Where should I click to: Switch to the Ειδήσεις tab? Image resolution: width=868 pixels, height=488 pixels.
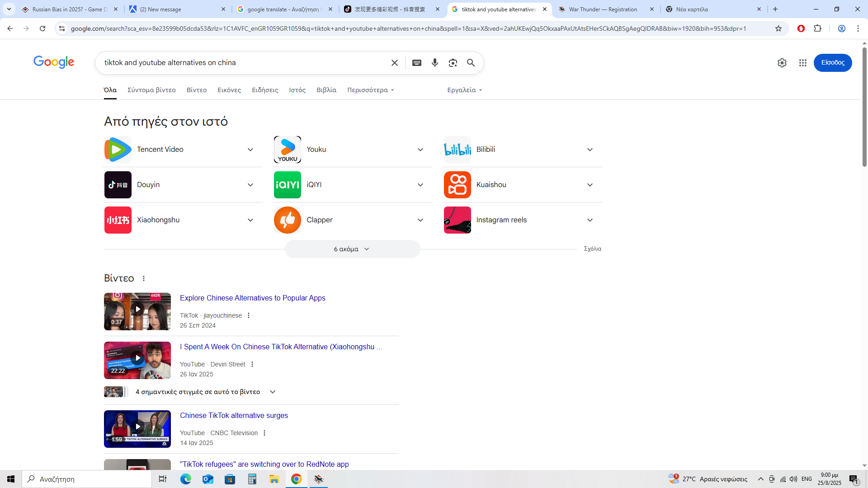(265, 90)
